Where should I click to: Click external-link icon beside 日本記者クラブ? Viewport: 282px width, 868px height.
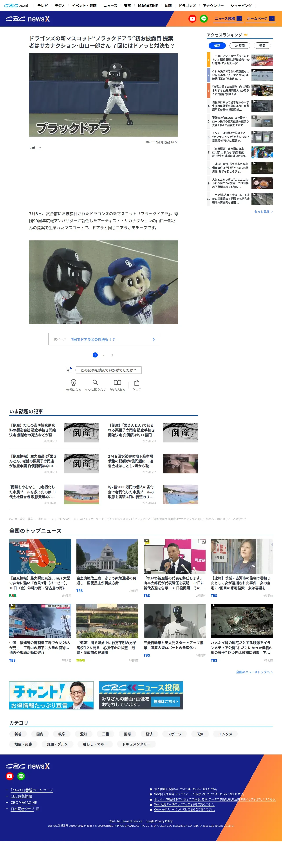(x=38, y=809)
